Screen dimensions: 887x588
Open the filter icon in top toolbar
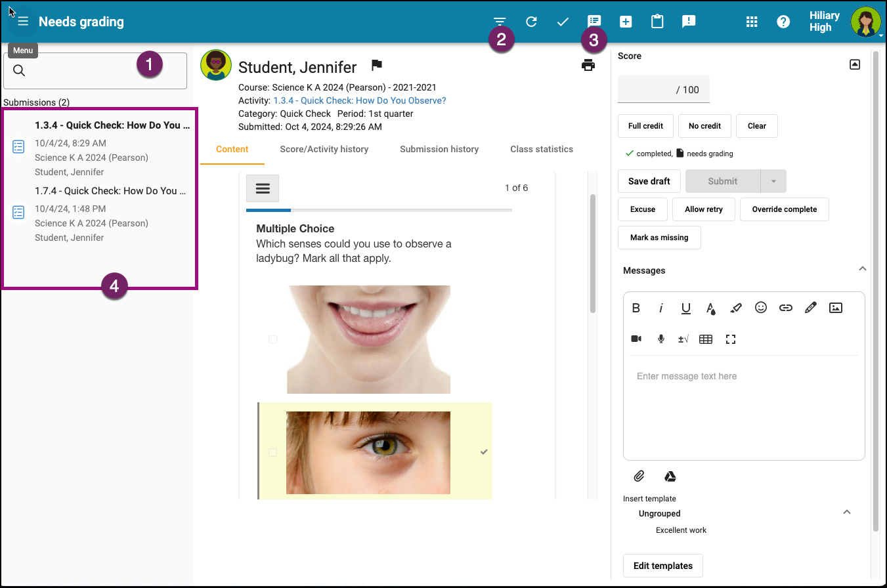pos(500,22)
